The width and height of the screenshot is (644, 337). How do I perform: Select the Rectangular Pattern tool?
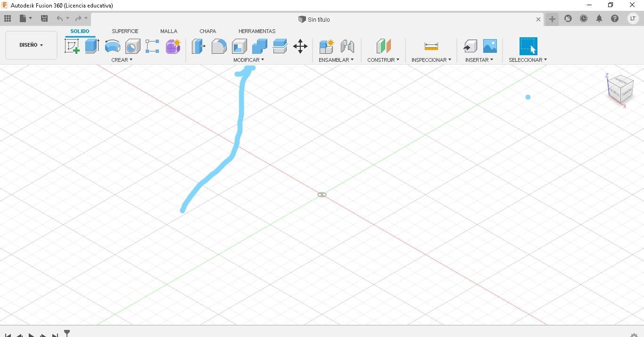(x=152, y=46)
